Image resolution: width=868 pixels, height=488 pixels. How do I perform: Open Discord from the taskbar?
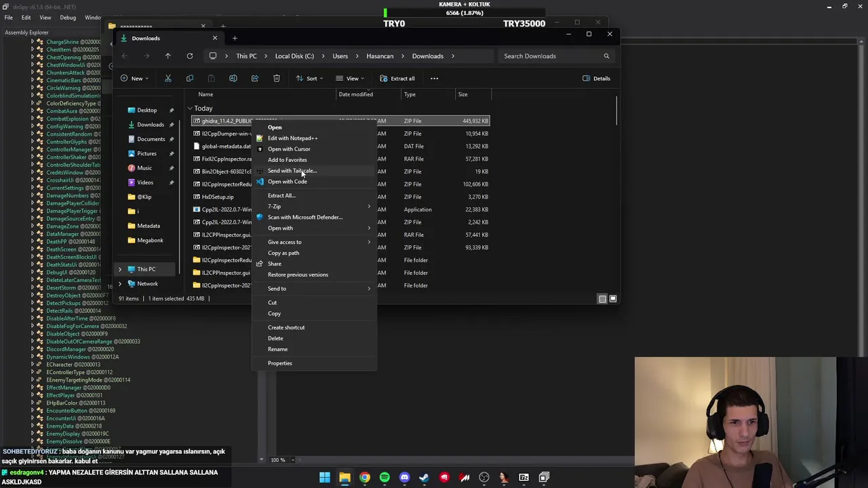(405, 478)
